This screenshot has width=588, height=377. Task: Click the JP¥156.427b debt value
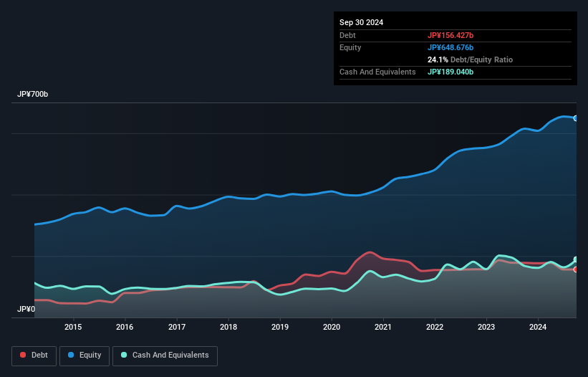[450, 35]
